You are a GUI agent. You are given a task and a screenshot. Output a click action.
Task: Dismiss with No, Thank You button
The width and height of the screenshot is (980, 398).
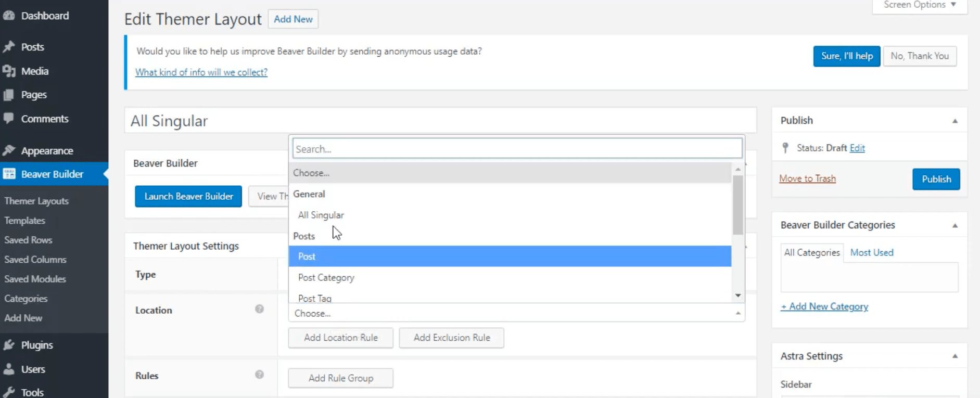click(x=920, y=56)
